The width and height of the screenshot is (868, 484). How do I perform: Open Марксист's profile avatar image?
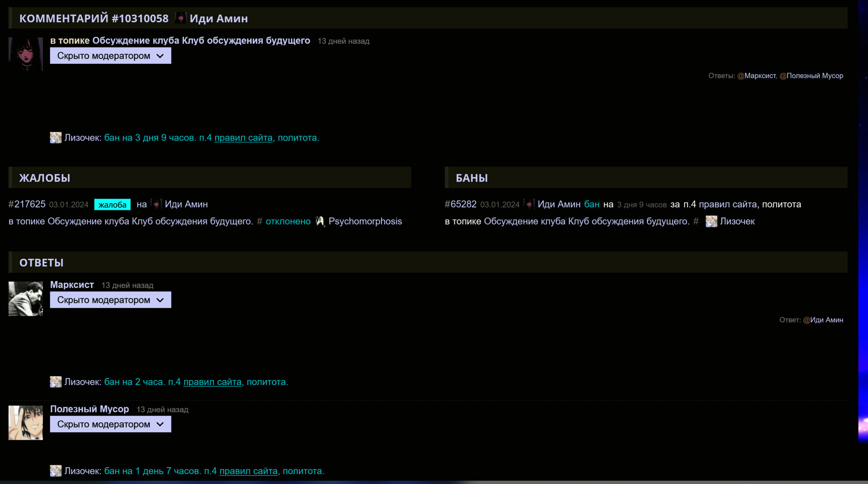coord(26,299)
